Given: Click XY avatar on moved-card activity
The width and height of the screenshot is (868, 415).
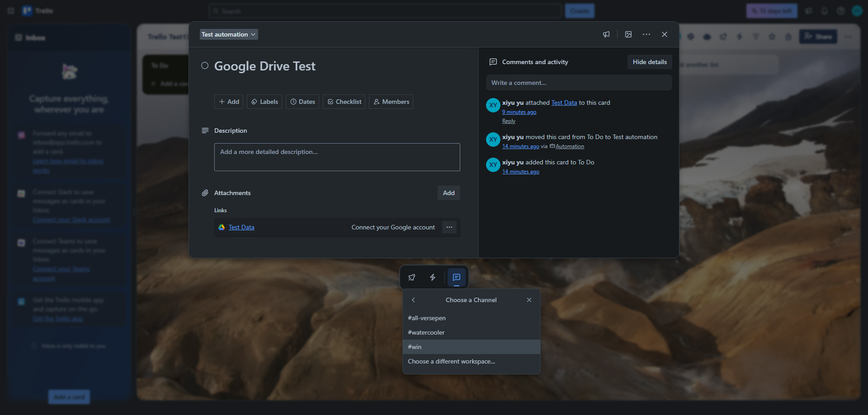Looking at the screenshot, I should [493, 140].
